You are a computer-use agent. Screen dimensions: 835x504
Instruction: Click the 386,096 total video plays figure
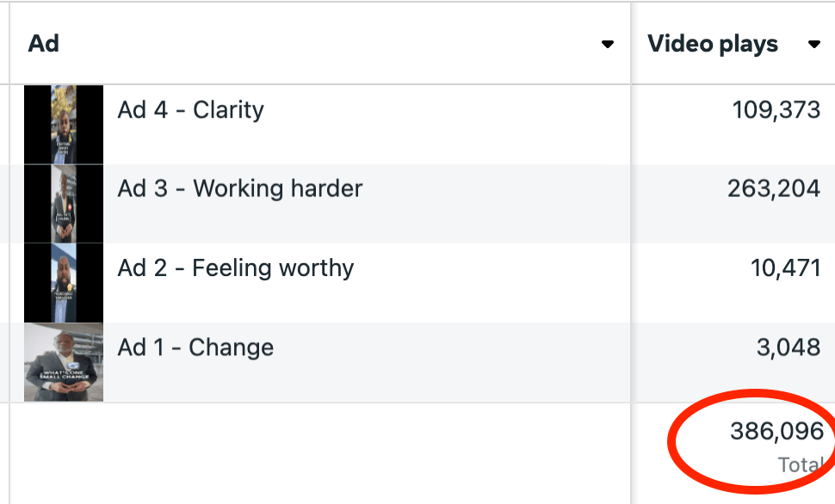tap(776, 432)
